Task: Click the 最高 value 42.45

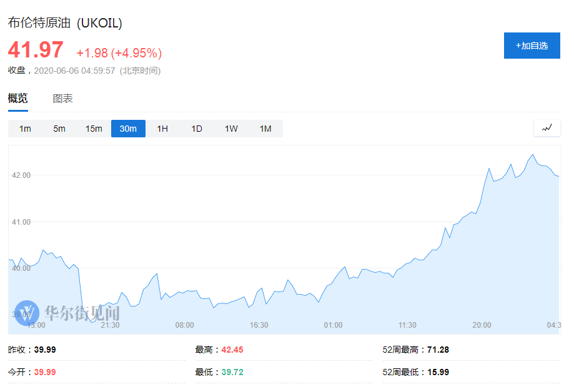Action: pos(232,350)
